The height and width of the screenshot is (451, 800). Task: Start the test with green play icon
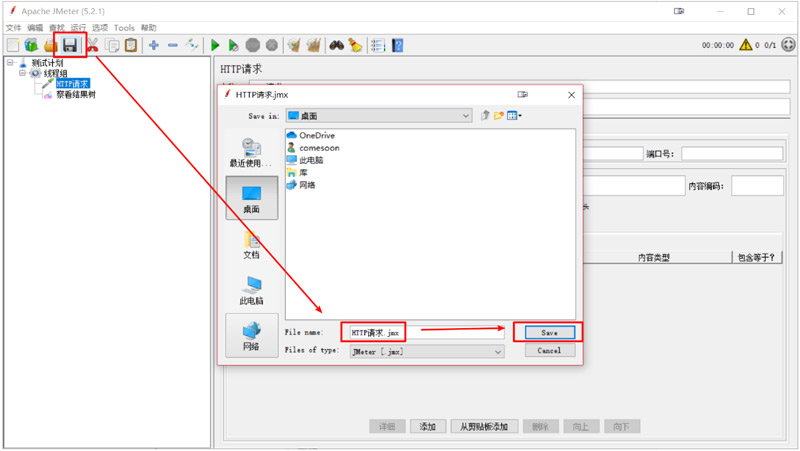(x=215, y=45)
